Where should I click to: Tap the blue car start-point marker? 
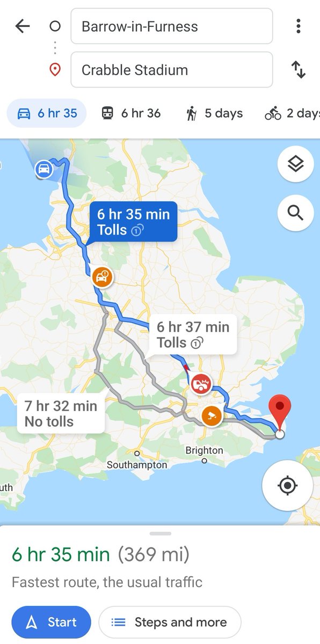click(x=43, y=170)
